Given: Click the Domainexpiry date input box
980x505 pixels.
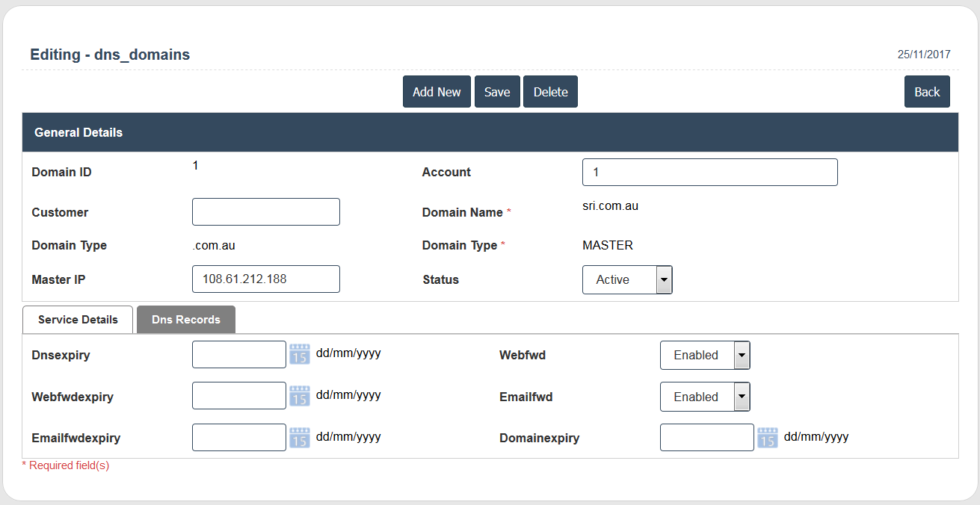Looking at the screenshot, I should [x=706, y=438].
